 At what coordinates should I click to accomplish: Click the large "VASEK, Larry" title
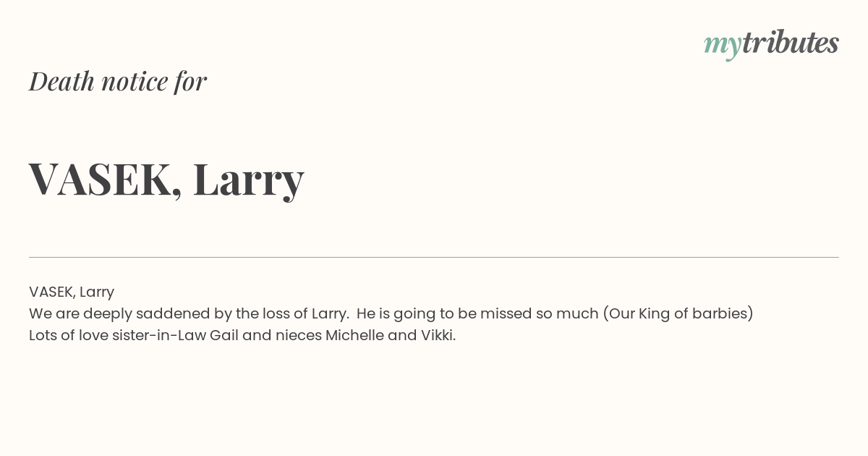point(166,180)
